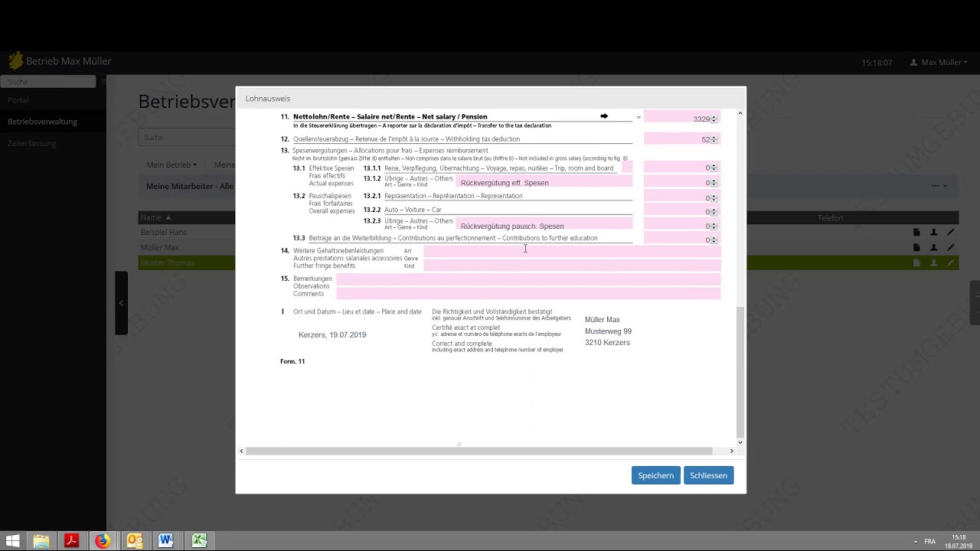Adjust stepper for 13.1.1 Reise, Verpflegung
This screenshot has height=551, width=980.
click(714, 168)
